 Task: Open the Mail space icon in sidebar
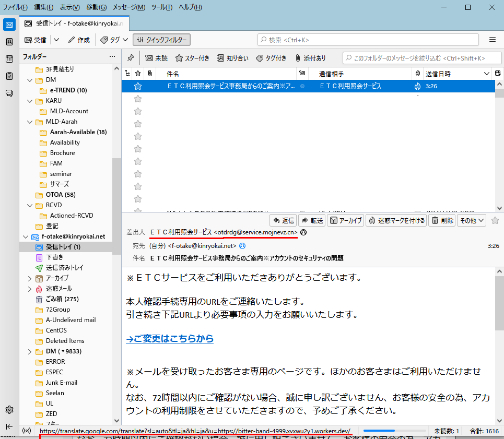click(9, 25)
